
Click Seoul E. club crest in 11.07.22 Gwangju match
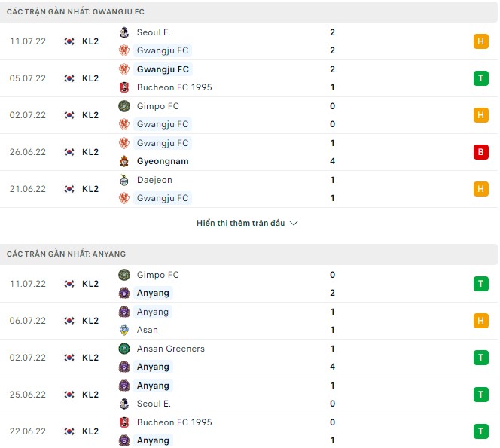pos(124,32)
